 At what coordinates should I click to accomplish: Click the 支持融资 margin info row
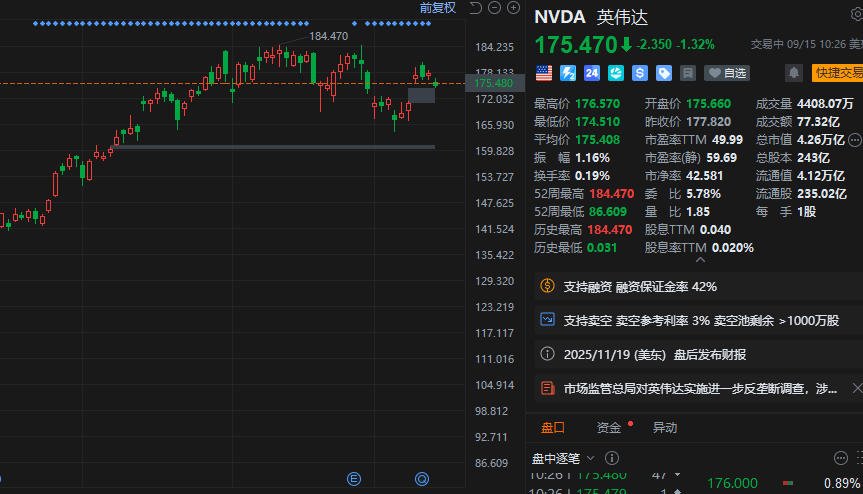[699, 287]
